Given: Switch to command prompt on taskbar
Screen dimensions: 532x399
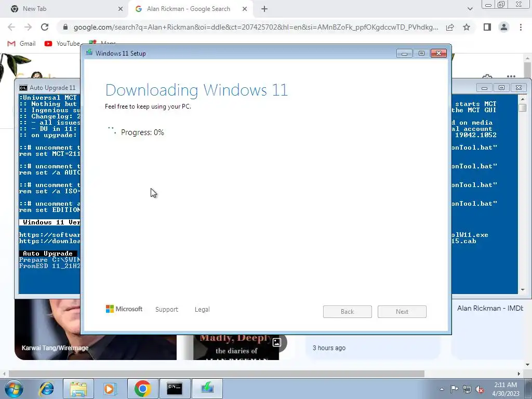Looking at the screenshot, I should pos(175,389).
